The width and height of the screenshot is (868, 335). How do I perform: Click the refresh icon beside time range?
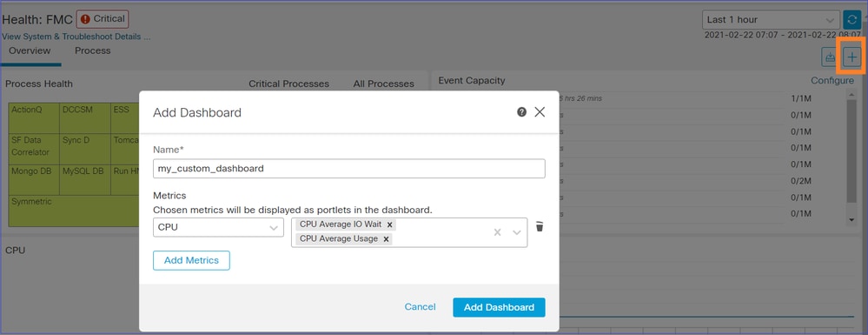click(x=851, y=19)
